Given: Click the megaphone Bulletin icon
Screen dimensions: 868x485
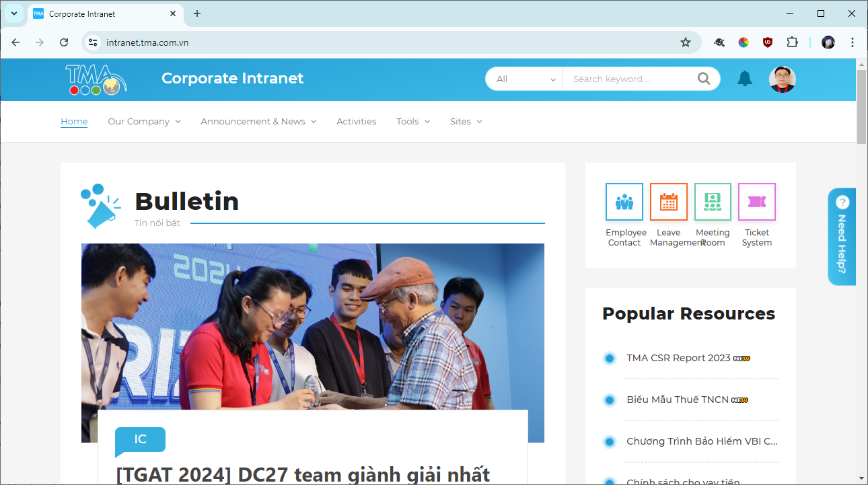Looking at the screenshot, I should 101,206.
